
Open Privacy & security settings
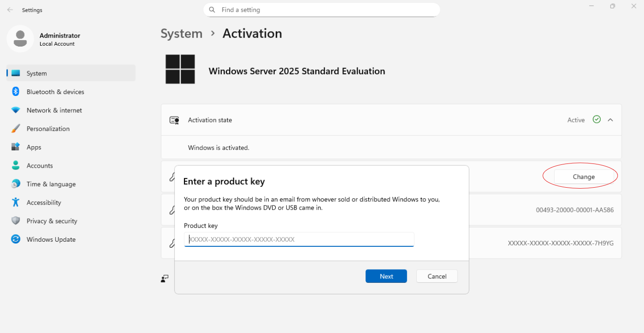71,221
